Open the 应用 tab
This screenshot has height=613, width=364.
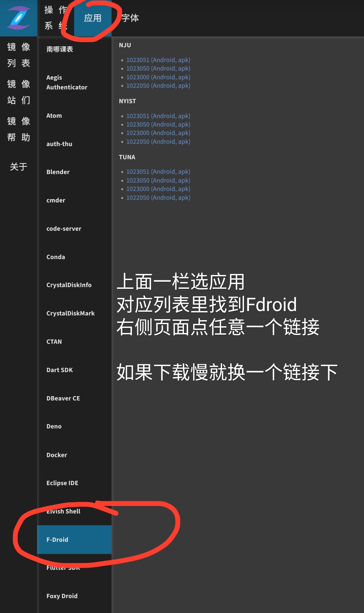tap(93, 18)
